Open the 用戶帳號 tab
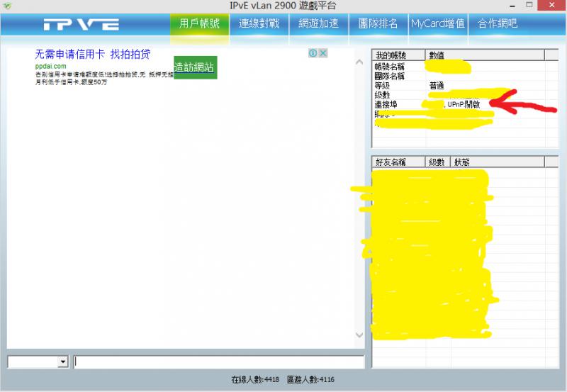This screenshot has height=392, width=567. [x=199, y=24]
